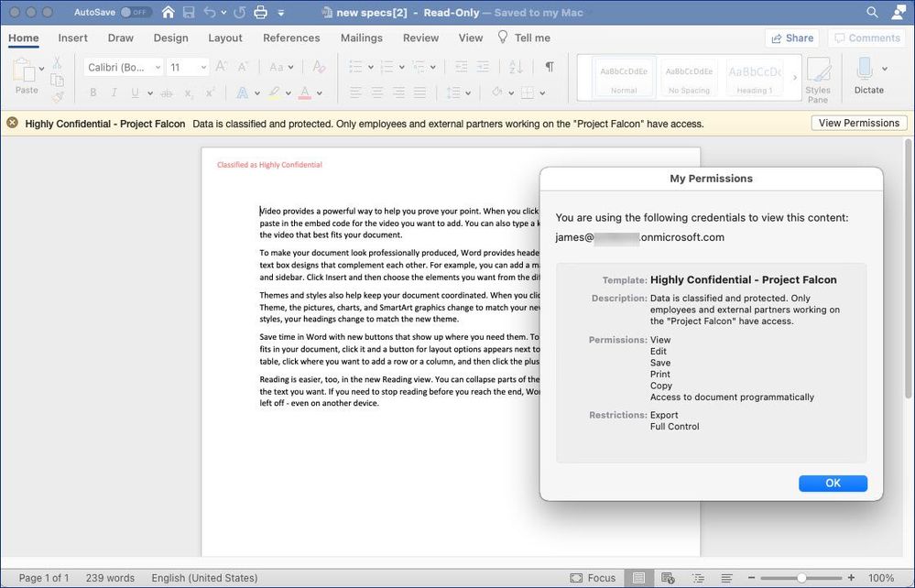Open the search magnifier in title bar
Screen dimensions: 915x588
(872, 12)
